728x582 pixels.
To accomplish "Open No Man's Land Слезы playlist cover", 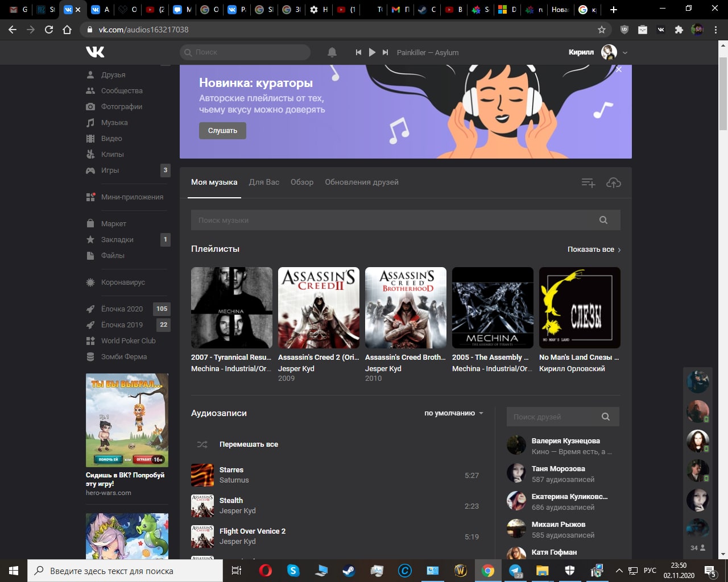I will 580,307.
